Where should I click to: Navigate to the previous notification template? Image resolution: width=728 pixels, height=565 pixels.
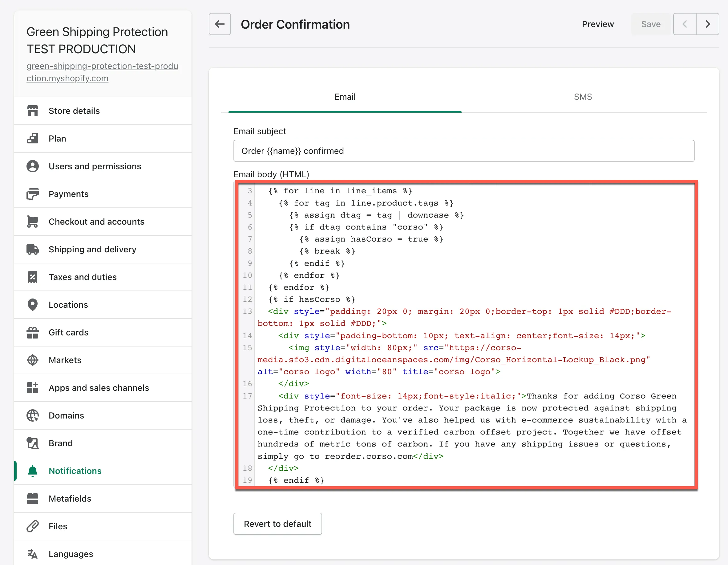pos(684,24)
